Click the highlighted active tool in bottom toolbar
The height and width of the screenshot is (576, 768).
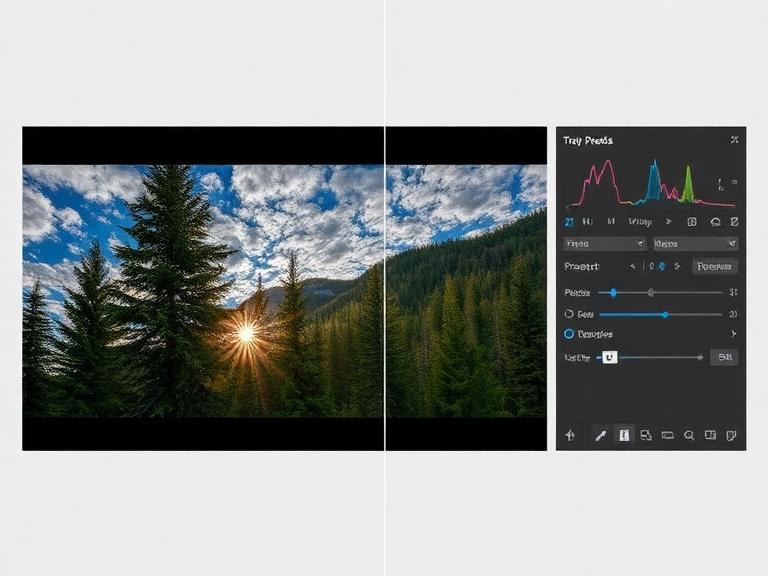click(x=623, y=435)
